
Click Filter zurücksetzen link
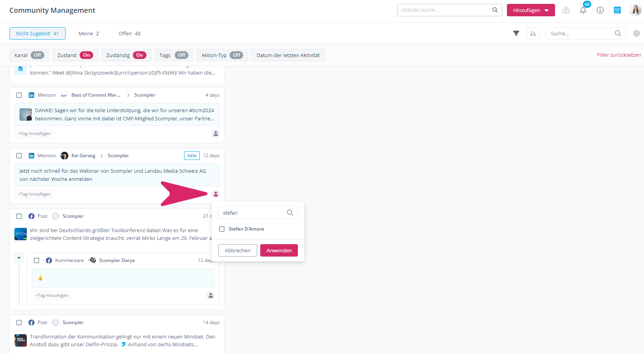[619, 55]
